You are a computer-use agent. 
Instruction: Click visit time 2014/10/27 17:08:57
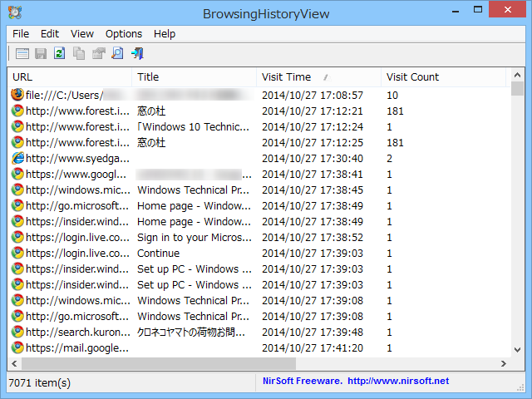coord(313,96)
